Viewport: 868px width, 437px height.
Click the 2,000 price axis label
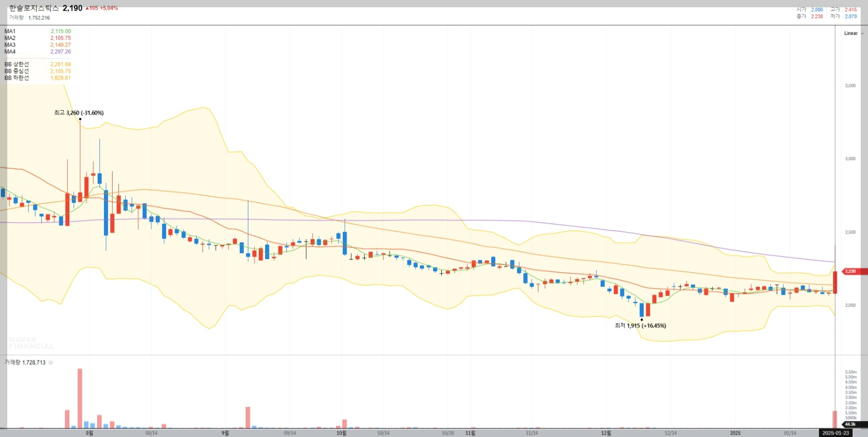pos(850,305)
